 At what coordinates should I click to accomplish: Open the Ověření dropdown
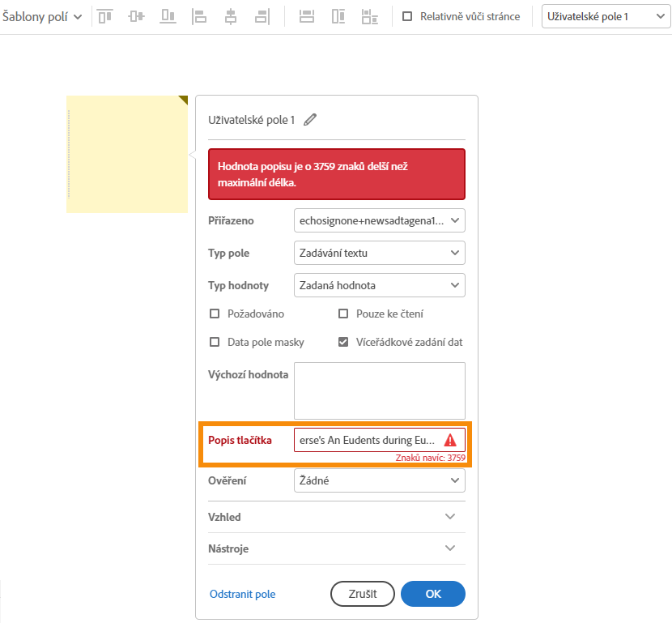pyautogui.click(x=379, y=480)
